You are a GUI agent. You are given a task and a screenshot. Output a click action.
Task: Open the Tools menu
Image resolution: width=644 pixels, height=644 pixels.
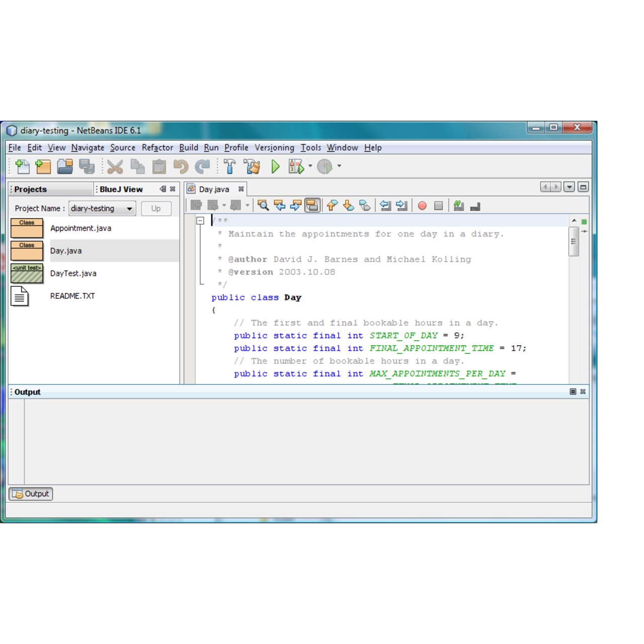point(310,147)
